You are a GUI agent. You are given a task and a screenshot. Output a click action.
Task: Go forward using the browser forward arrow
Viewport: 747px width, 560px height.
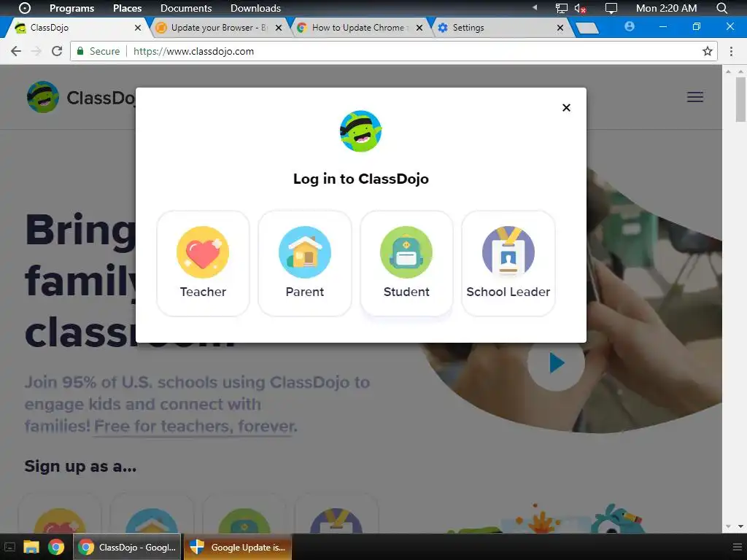(36, 51)
